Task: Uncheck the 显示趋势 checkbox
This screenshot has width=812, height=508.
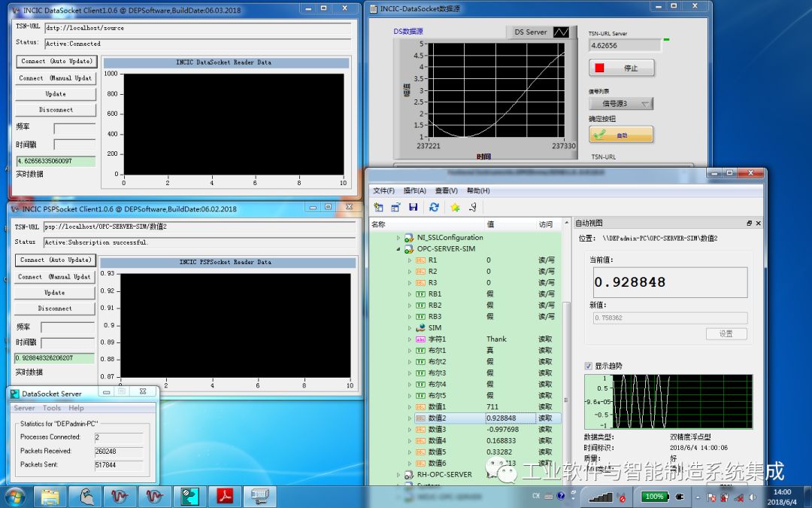Action: pos(589,367)
